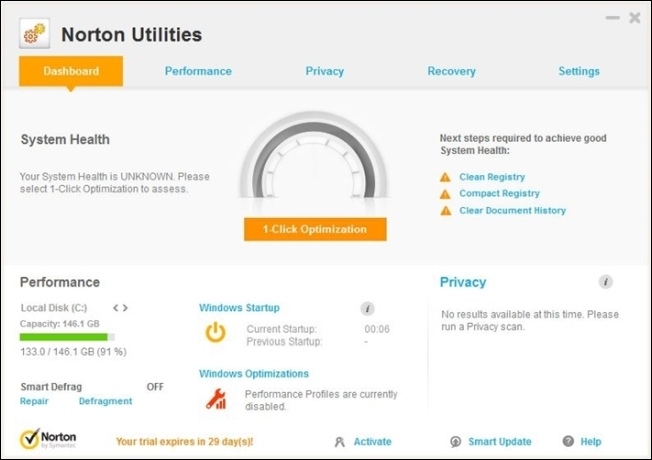This screenshot has height=460, width=652.
Task: Open Clear Document History link
Action: tap(512, 210)
